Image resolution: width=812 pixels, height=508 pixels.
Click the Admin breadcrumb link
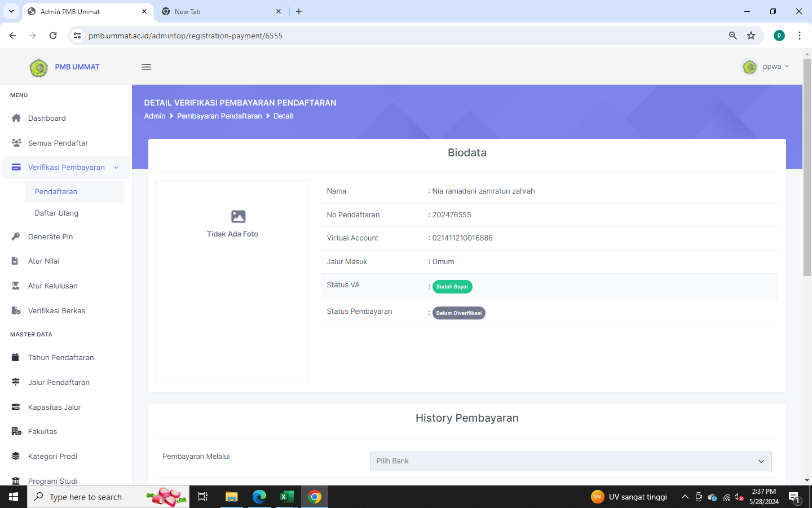click(155, 116)
